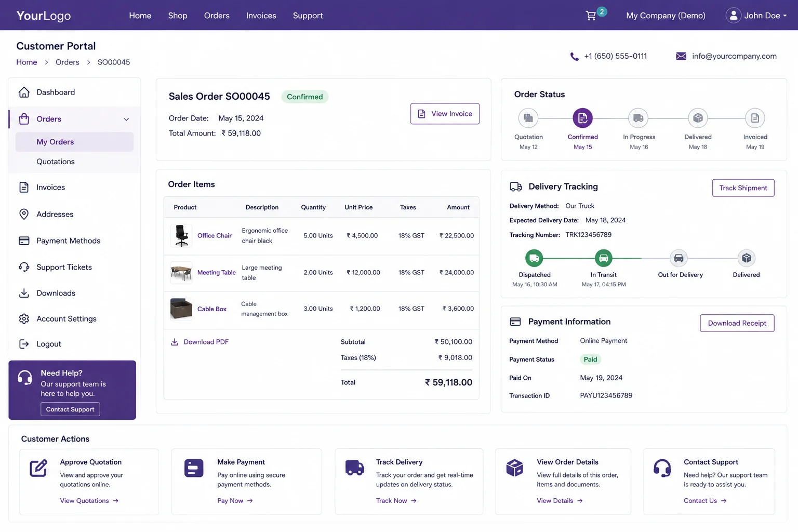Click the Dispatched truck status icon

[534, 258]
